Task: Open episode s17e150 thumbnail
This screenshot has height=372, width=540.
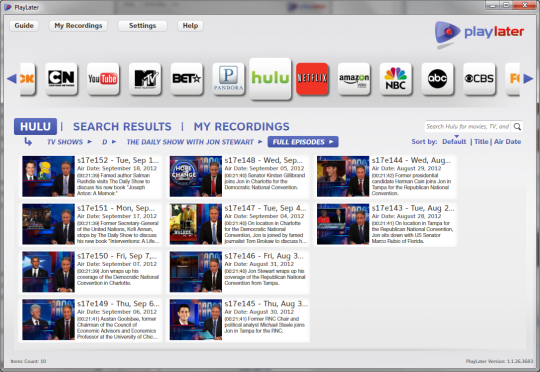Action: point(49,272)
